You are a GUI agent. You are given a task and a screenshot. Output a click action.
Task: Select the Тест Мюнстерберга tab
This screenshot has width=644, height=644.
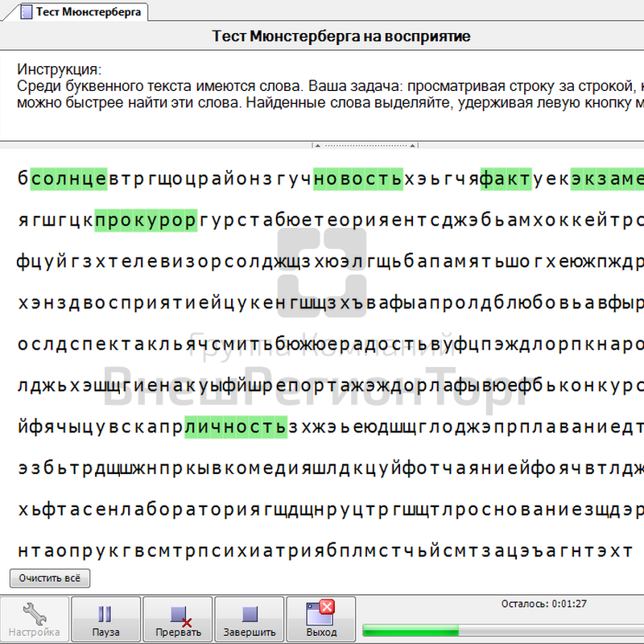[89, 12]
